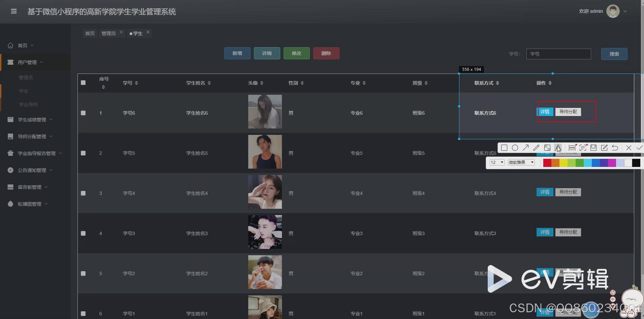Screen dimensions: 644x319
Task: Click 详情 in the 学号4 row
Action: [545, 192]
